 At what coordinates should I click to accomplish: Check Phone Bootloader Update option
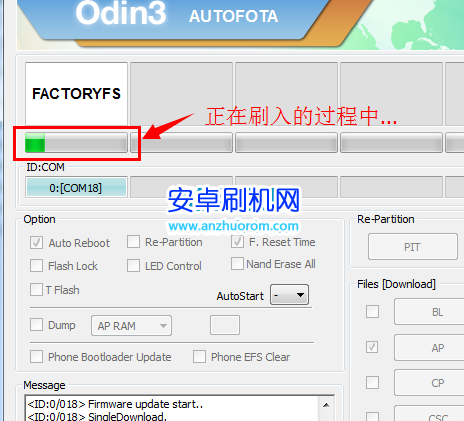[36, 356]
